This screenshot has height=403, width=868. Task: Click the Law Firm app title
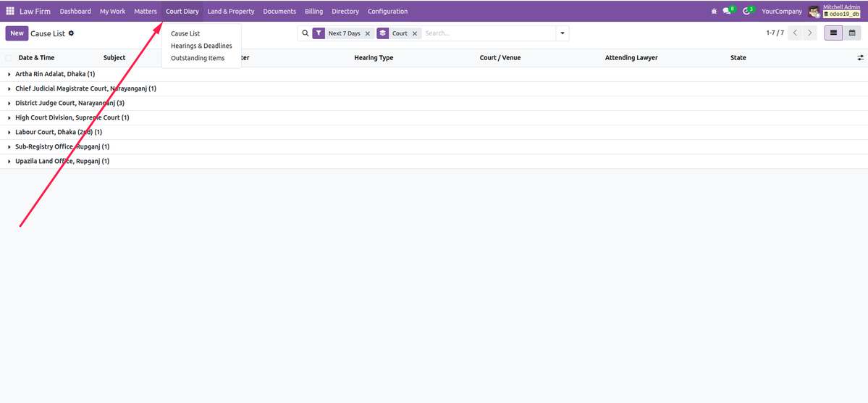35,11
